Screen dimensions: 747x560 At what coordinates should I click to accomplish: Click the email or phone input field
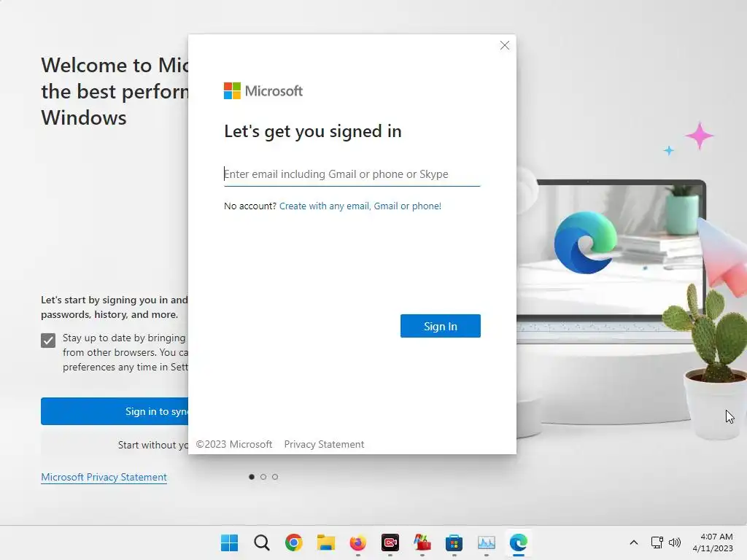[x=352, y=174]
